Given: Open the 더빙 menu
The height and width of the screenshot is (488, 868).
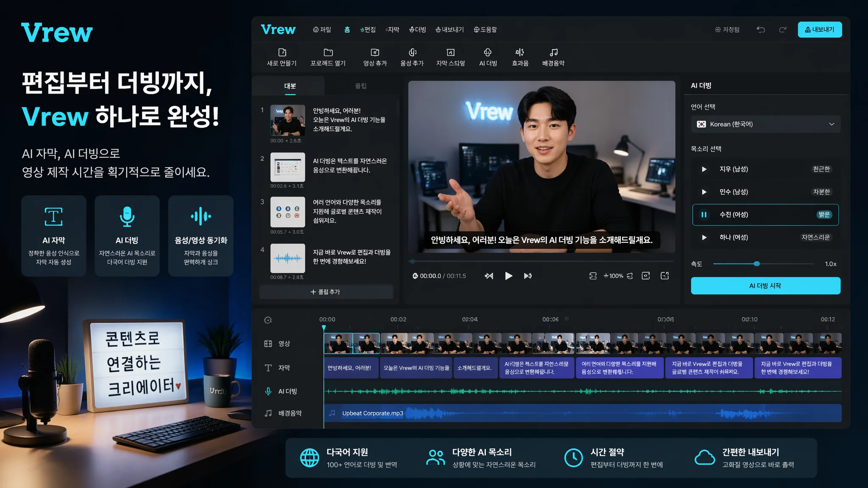Looking at the screenshot, I should tap(417, 30).
